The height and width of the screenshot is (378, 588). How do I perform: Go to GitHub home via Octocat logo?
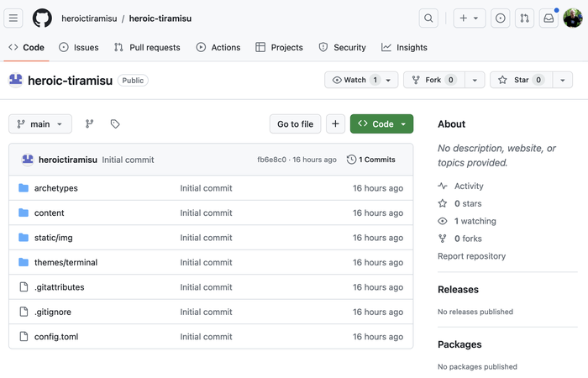(42, 18)
